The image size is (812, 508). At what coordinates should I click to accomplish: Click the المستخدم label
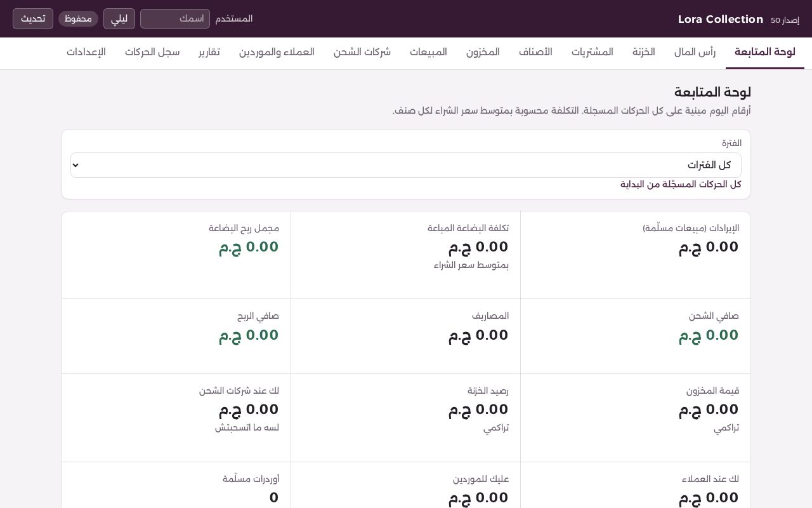tap(234, 18)
